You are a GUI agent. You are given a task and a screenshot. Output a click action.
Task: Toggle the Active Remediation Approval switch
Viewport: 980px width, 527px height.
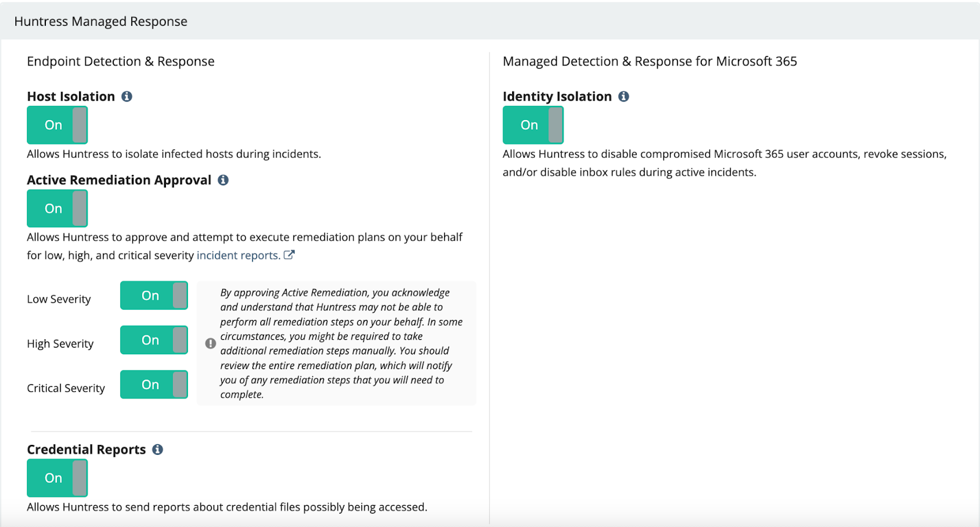pyautogui.click(x=57, y=208)
